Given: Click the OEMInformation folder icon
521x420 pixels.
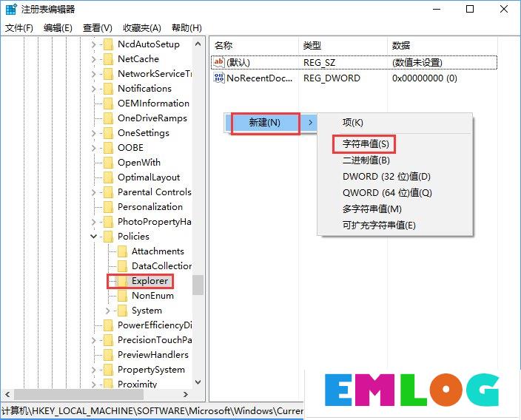Looking at the screenshot, I should tap(108, 104).
